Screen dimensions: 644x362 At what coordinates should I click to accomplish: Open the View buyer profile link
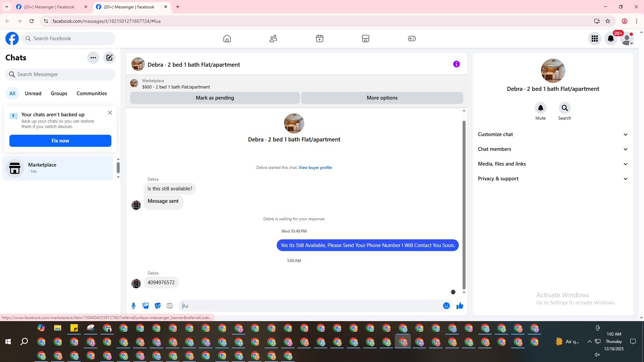point(315,168)
